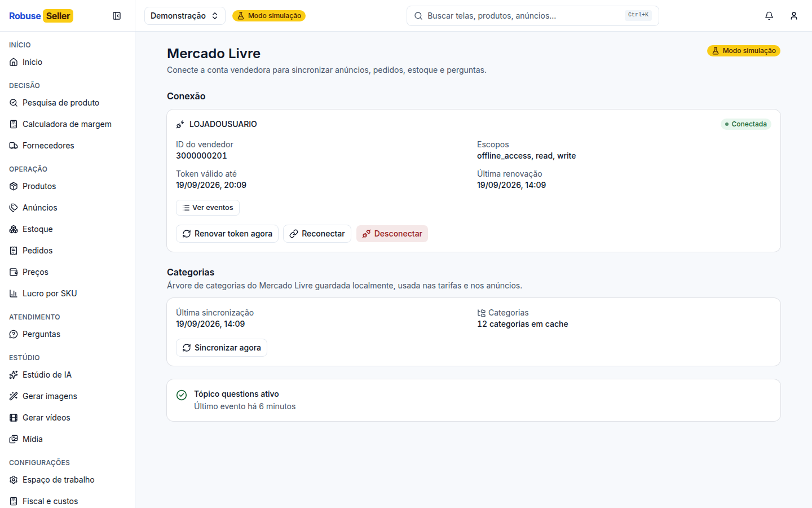Click the Lucro por SKU chart icon
812x508 pixels.
click(x=14, y=294)
